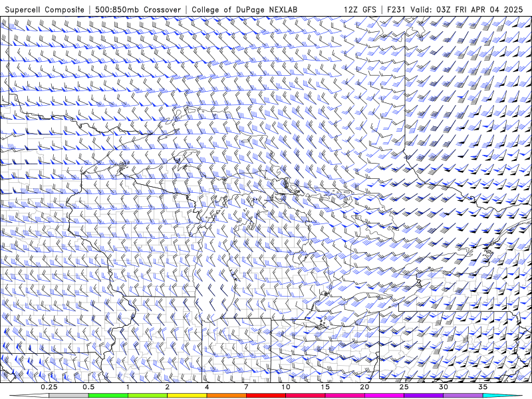
Task: Click the hot pink colorbar segment from 15 to 20
Action: pyautogui.click(x=344, y=396)
